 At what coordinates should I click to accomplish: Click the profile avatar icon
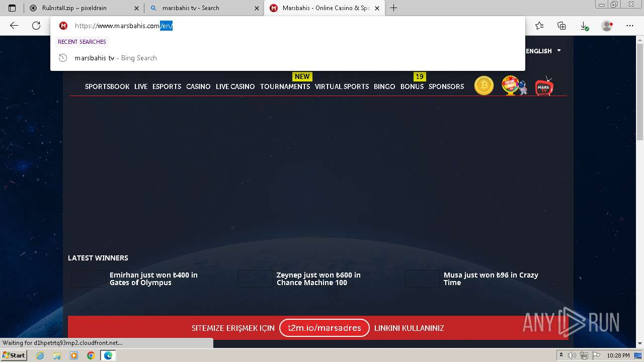607,26
